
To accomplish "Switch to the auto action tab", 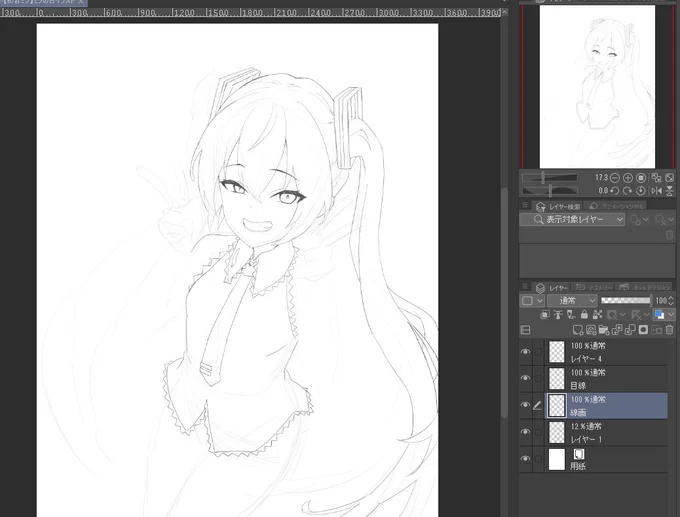I will [x=644, y=288].
